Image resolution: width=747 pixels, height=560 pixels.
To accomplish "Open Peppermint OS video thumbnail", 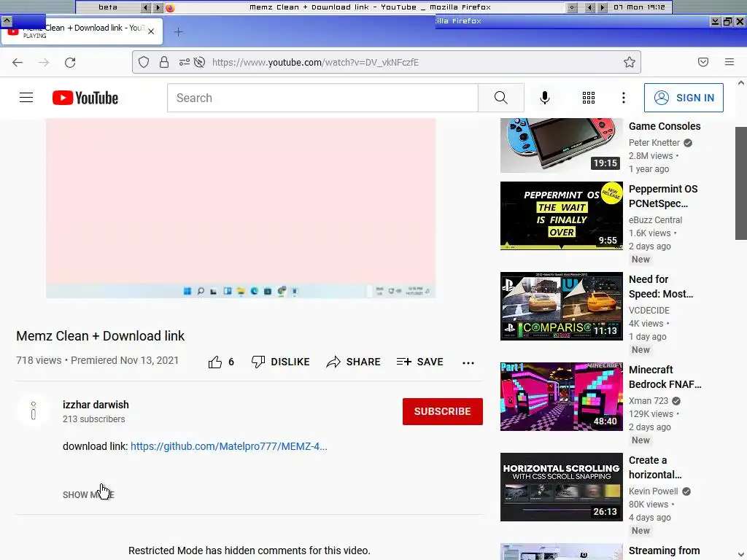I will [x=561, y=216].
